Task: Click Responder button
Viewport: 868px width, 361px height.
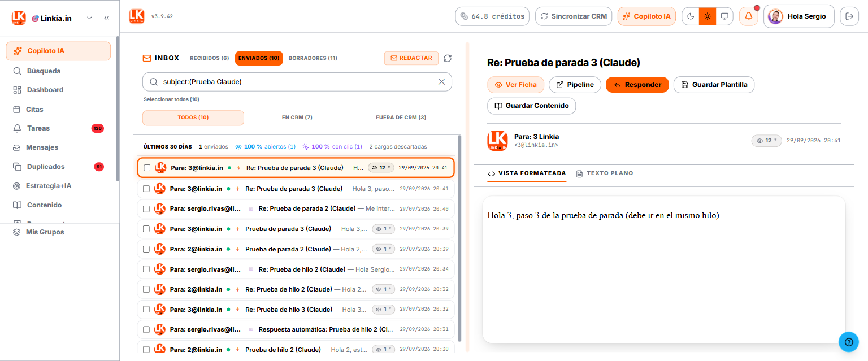Action: pyautogui.click(x=637, y=85)
